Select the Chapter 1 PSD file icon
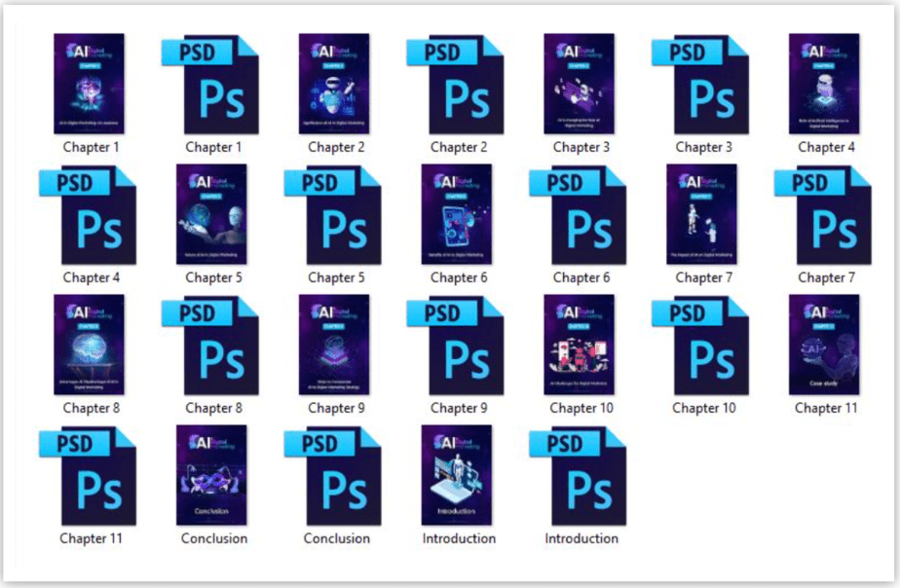 [x=210, y=85]
